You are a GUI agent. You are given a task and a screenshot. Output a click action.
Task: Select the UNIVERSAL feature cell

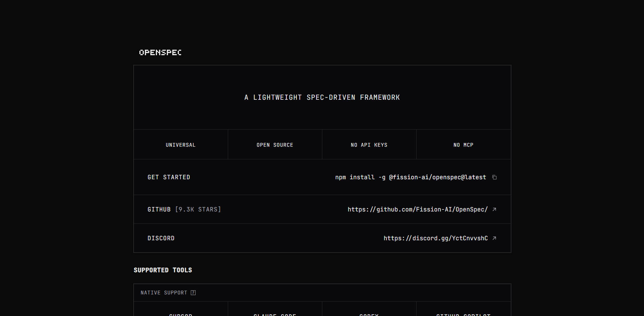point(181,144)
